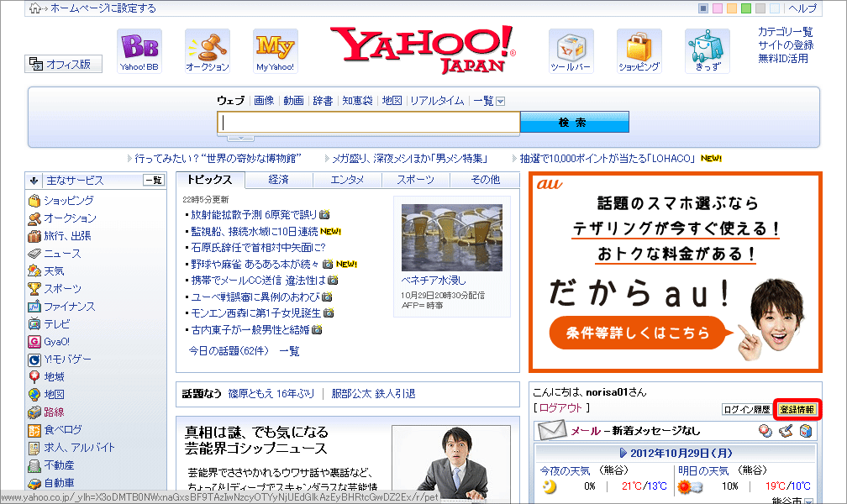Image resolution: width=847 pixels, height=504 pixels.
Task: Open the 一覧 button in 主なサービス header
Action: [x=154, y=180]
